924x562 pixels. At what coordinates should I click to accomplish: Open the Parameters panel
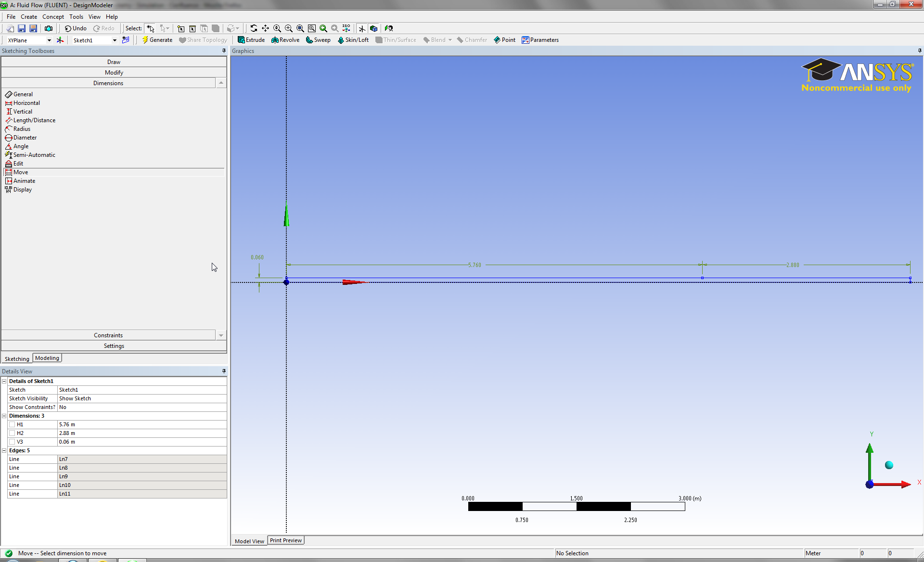point(540,40)
